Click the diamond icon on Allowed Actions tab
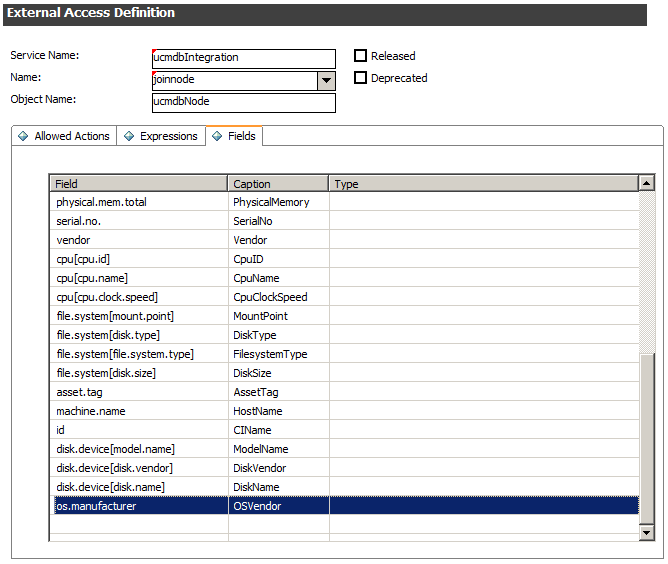The image size is (668, 564). (24, 136)
